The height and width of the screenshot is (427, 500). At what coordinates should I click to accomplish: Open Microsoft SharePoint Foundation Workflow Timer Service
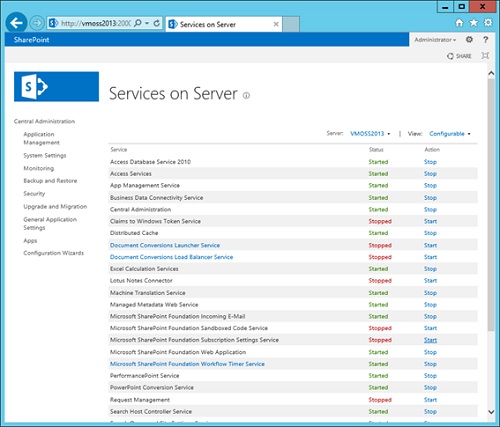[x=187, y=364]
